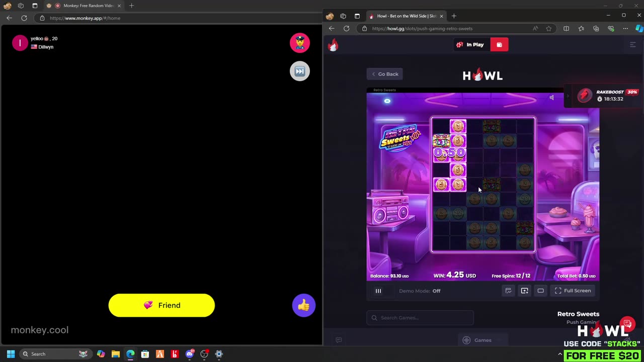Click the Search Games field
This screenshot has height=362, width=644.
(420, 318)
